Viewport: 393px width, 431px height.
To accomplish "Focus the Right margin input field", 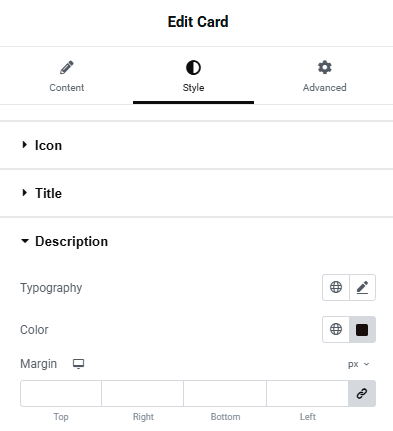I will click(x=142, y=393).
